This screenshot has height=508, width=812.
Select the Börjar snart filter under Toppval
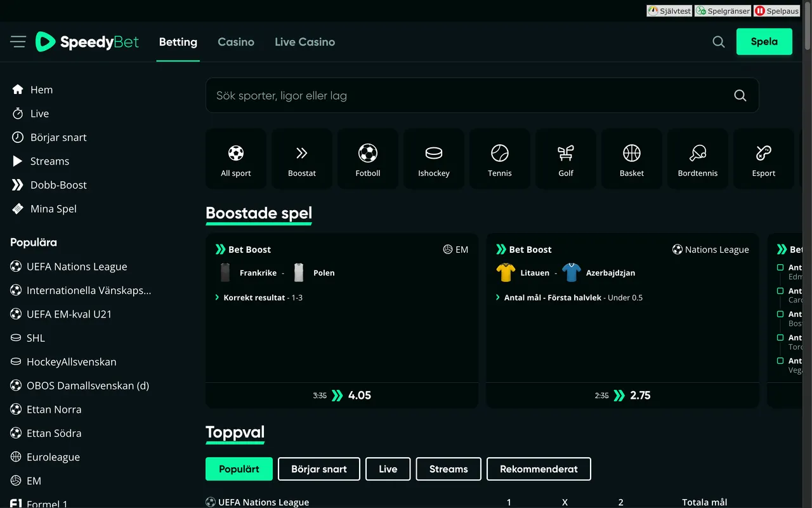click(x=319, y=469)
